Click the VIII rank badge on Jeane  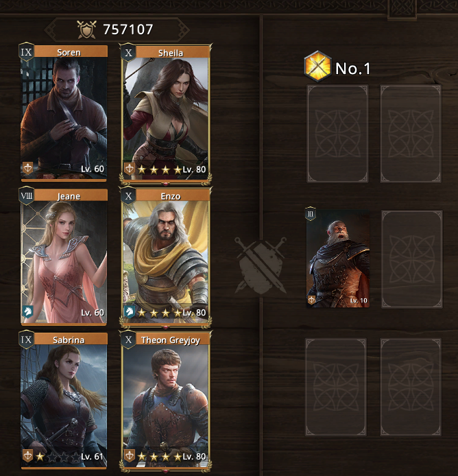(26, 195)
